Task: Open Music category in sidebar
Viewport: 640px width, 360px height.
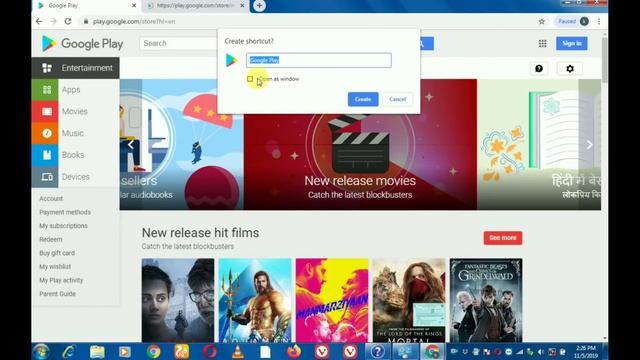Action: tap(76, 133)
